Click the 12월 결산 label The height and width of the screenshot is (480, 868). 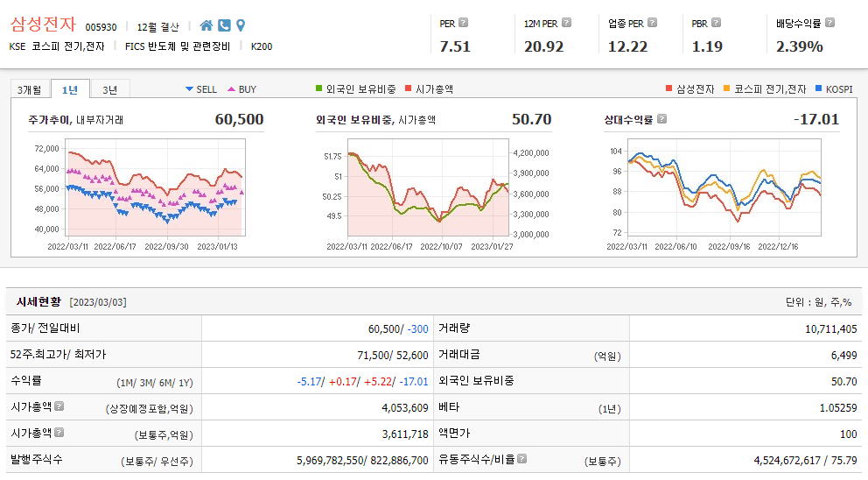157,27
